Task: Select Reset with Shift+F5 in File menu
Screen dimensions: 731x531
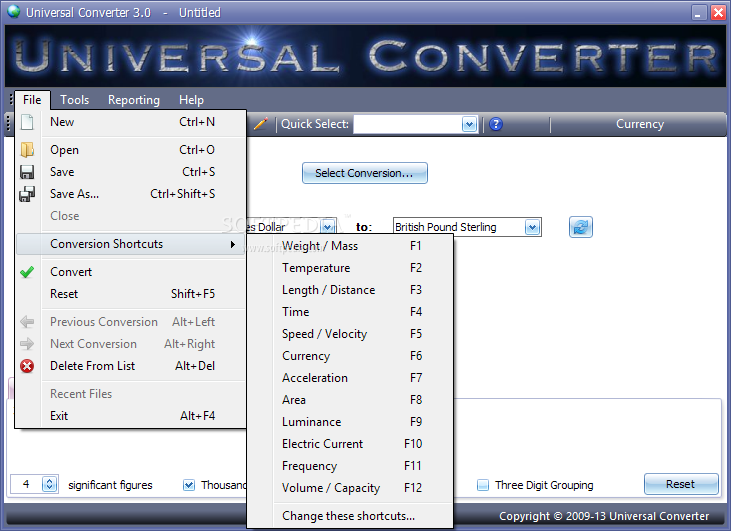Action: tap(131, 294)
